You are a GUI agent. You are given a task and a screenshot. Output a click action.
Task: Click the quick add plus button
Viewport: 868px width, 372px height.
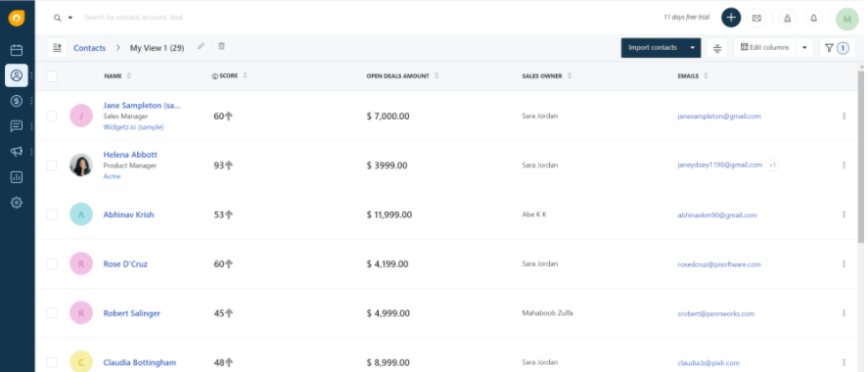click(731, 18)
